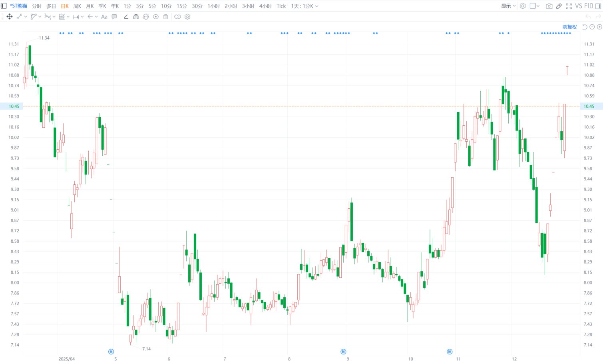Expand the wave pattern tool dropdown arrow
This screenshot has height=364, width=603.
point(54,17)
